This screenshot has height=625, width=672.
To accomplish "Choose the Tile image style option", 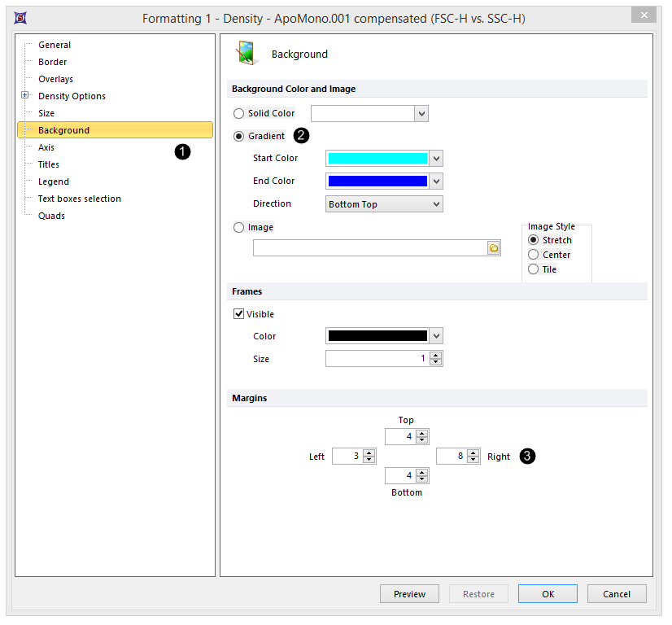I will [x=534, y=269].
